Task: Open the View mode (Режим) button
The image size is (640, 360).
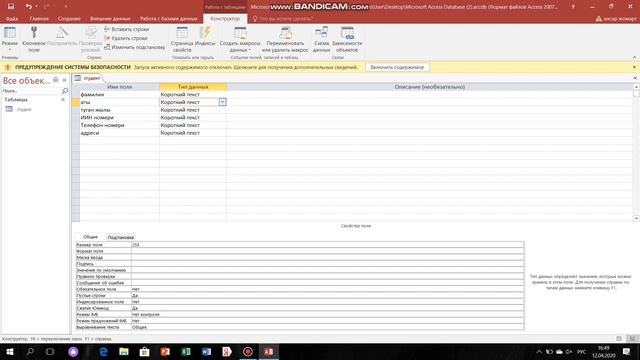Action: (x=9, y=39)
